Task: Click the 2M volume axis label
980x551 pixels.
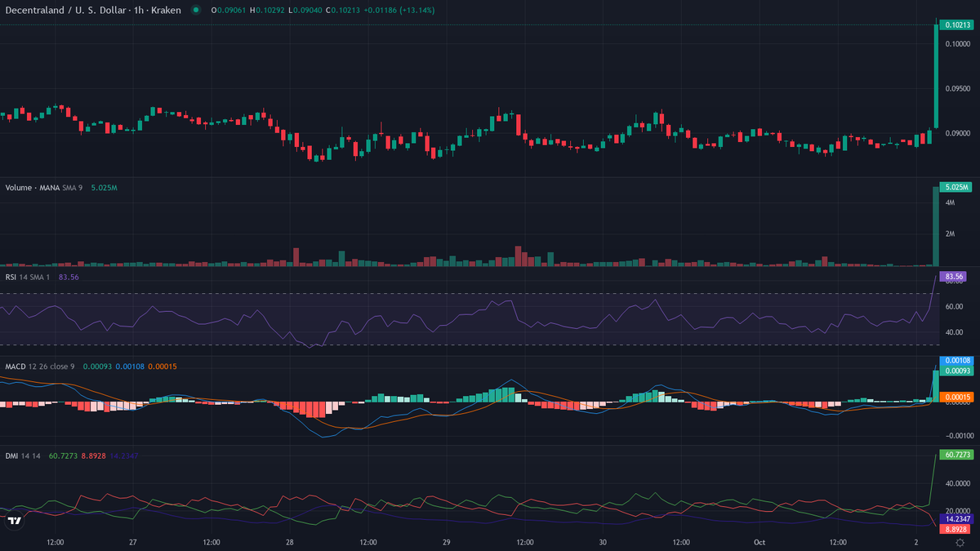Action: (x=950, y=233)
